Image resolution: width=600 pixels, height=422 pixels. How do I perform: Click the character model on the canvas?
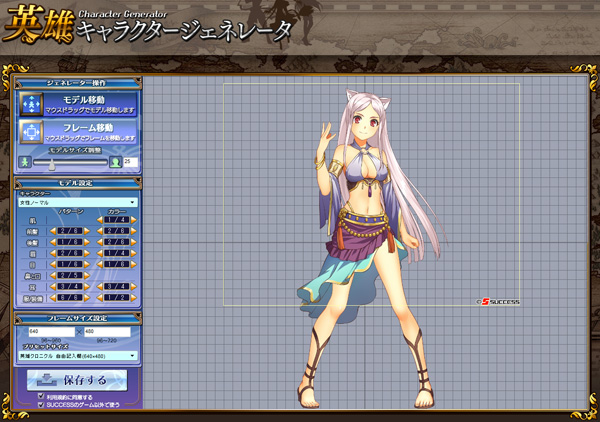[x=369, y=249]
